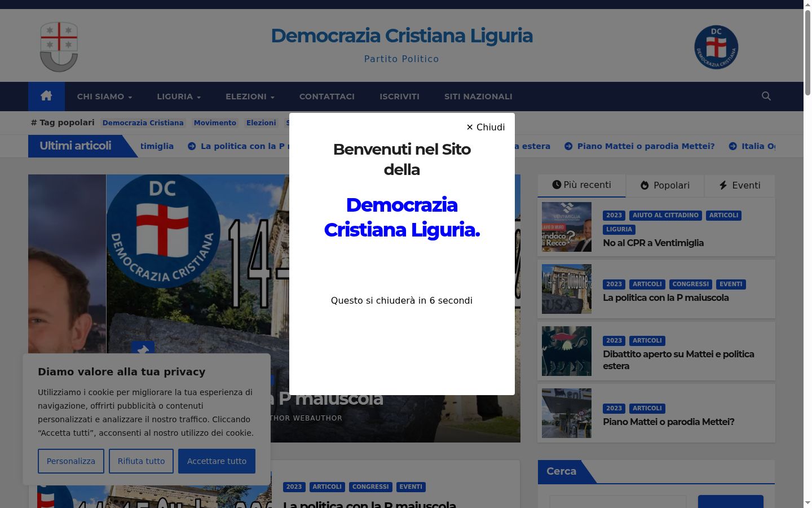Image resolution: width=812 pixels, height=508 pixels.
Task: Click the Home icon in navigation bar
Action: 46,96
